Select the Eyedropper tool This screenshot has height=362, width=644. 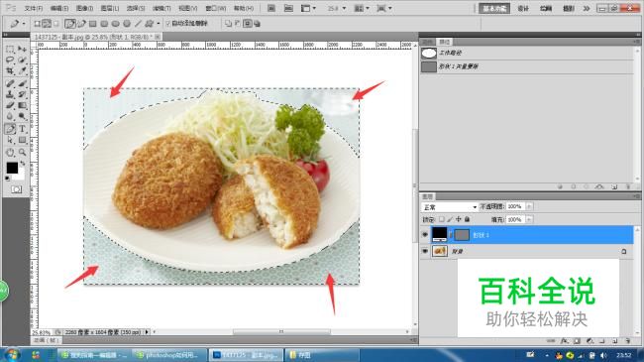pos(22,70)
